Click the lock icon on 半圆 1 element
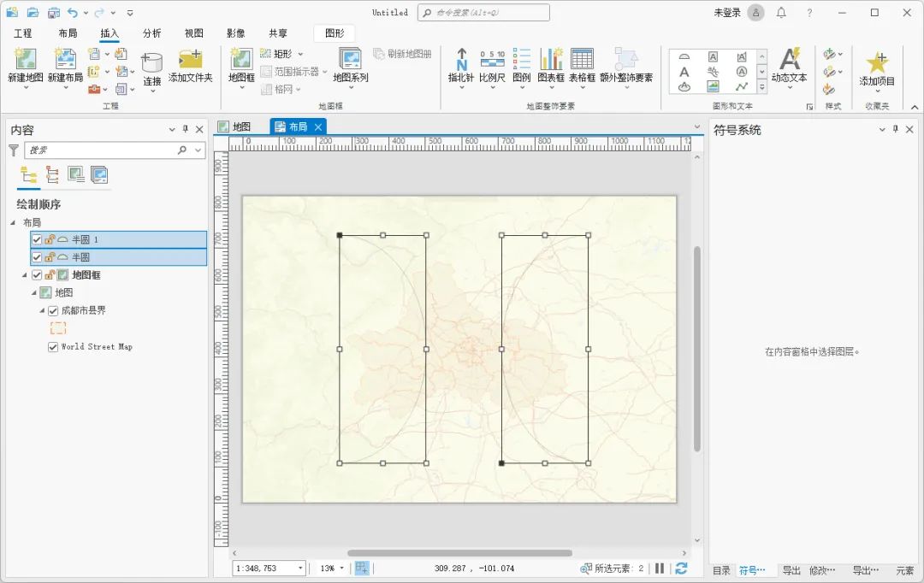This screenshot has width=924, height=583. coord(50,239)
